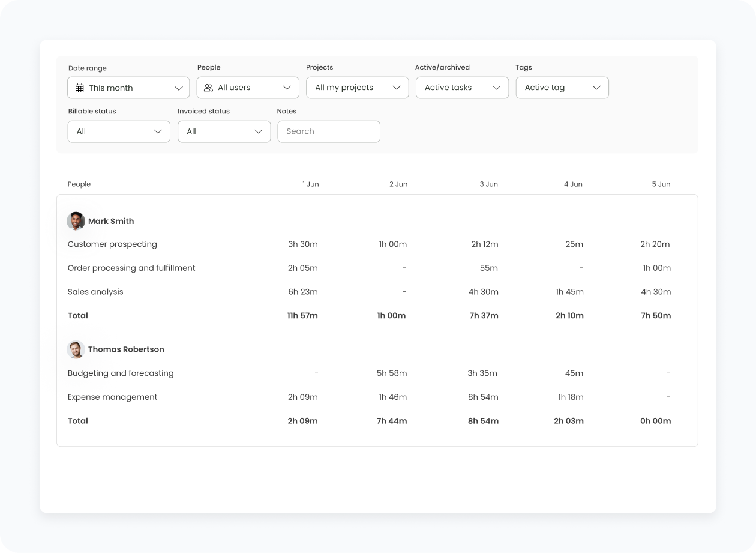
Task: Click the Notes search field
Action: [x=328, y=131]
